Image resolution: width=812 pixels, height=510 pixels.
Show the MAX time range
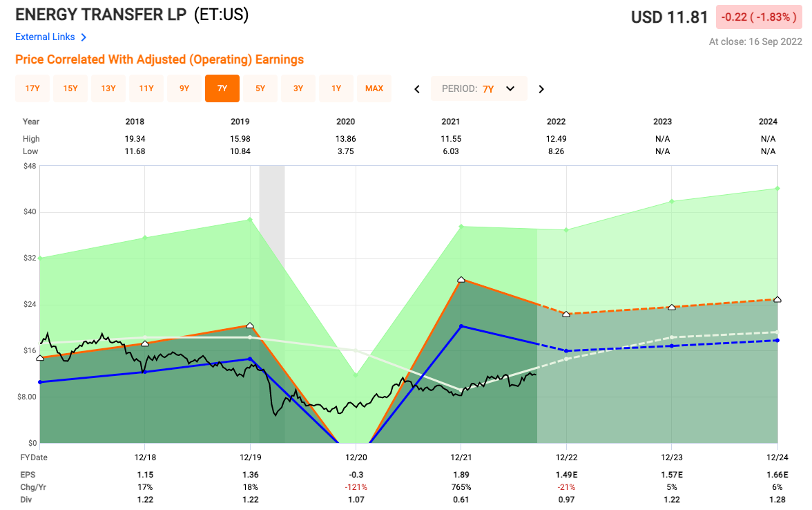click(374, 88)
